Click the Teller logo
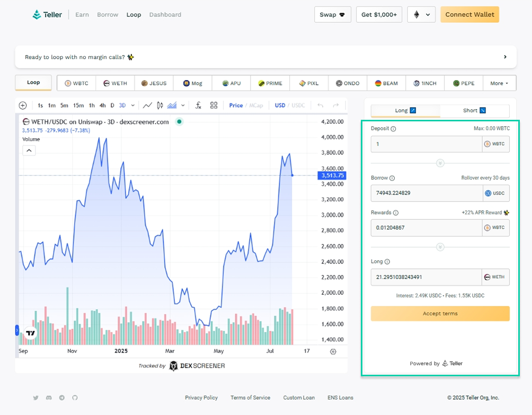The height and width of the screenshot is (415, 532). coord(47,15)
